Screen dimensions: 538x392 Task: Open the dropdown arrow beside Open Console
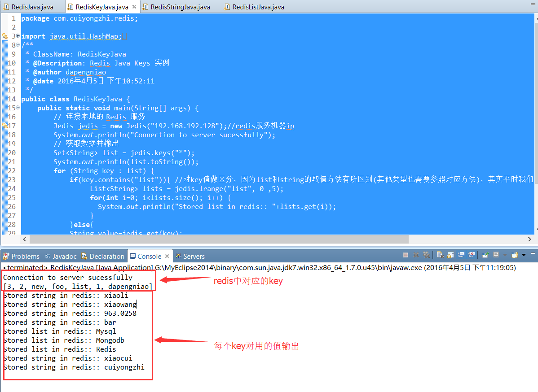coord(524,255)
